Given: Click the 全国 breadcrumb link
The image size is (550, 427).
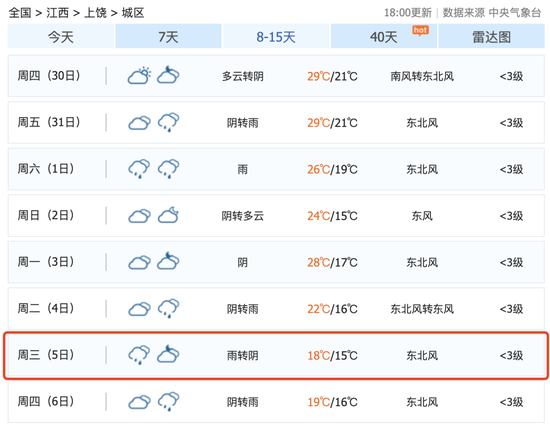Looking at the screenshot, I should (x=20, y=13).
